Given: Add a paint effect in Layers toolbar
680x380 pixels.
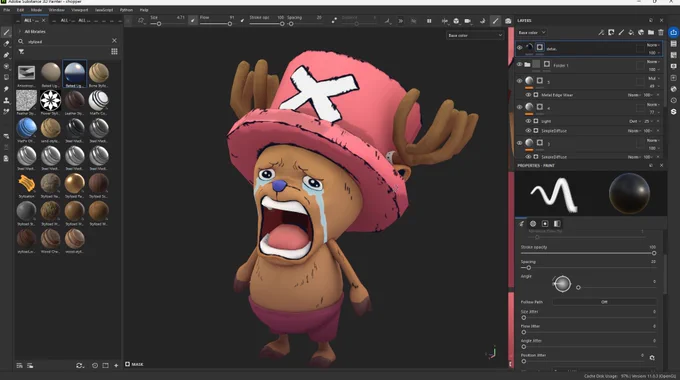Looking at the screenshot, I should tap(601, 33).
